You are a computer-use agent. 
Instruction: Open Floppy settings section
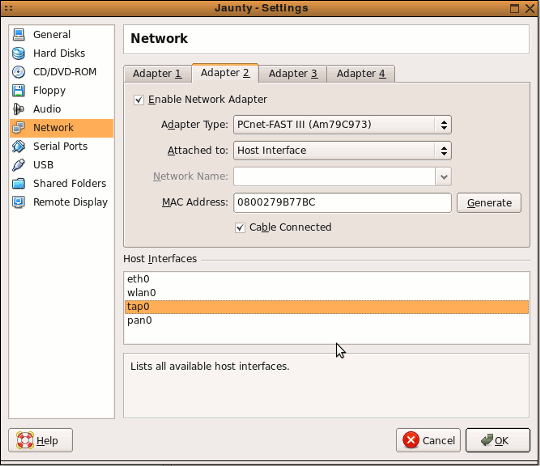click(x=61, y=90)
